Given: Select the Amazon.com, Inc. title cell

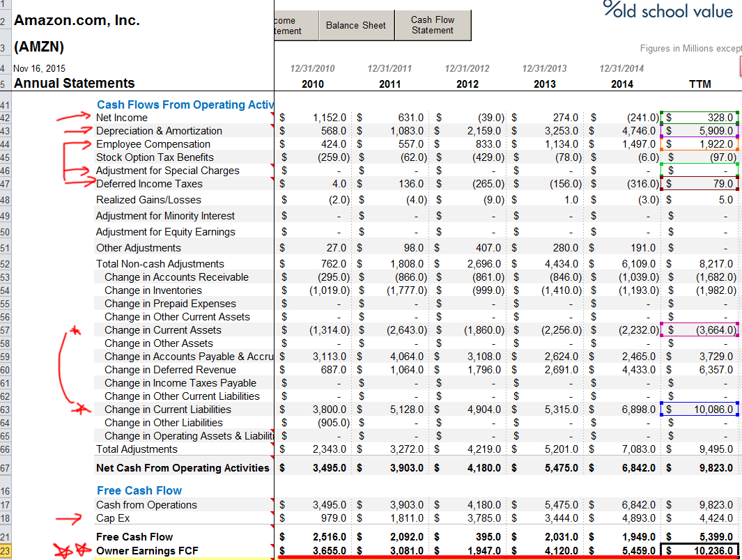Looking at the screenshot, I should (77, 21).
